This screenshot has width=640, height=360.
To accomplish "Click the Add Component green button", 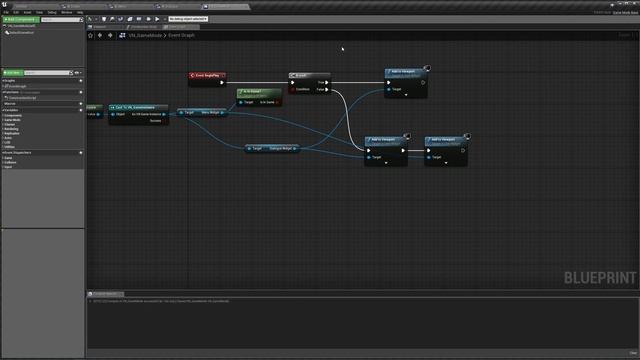I will tap(21, 19).
